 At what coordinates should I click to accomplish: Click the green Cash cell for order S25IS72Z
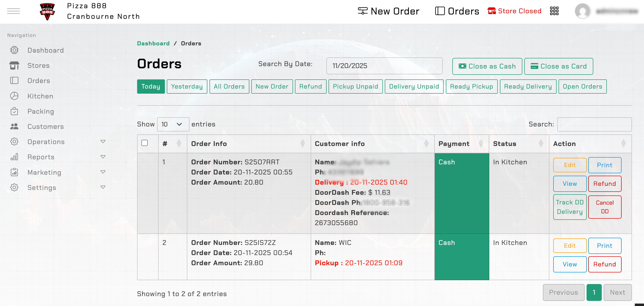coord(462,257)
